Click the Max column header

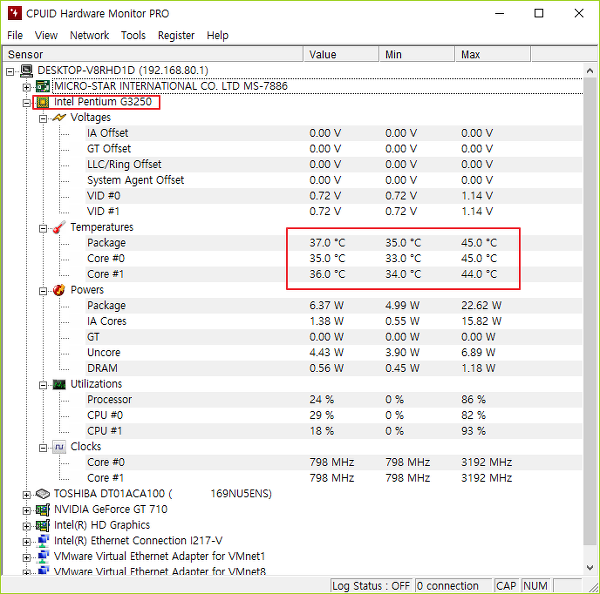(492, 54)
